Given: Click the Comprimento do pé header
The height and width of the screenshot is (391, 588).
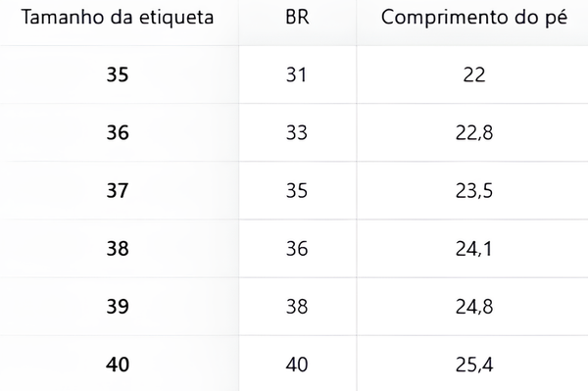Looking at the screenshot, I should 474,18.
